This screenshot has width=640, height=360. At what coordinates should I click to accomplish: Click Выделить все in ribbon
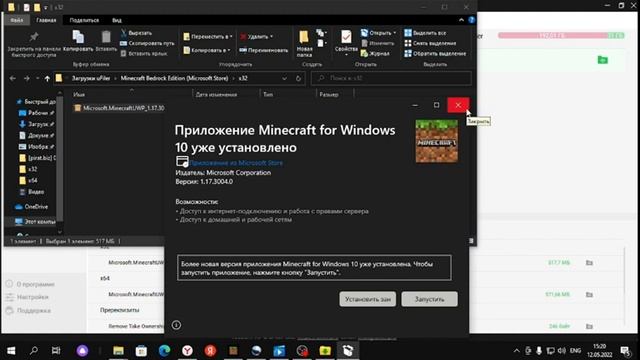point(425,33)
